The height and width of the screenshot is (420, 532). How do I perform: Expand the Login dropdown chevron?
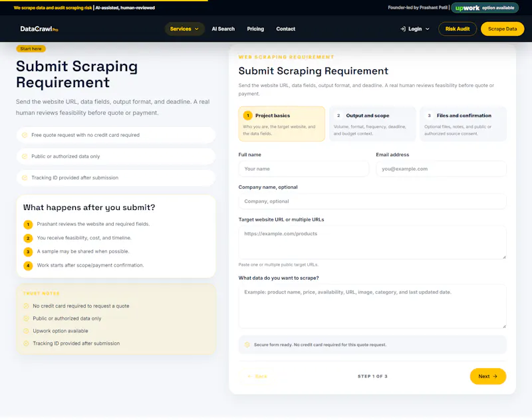[427, 29]
